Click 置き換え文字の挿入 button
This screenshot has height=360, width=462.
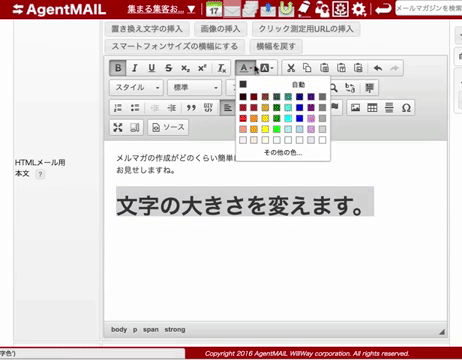pos(147,29)
